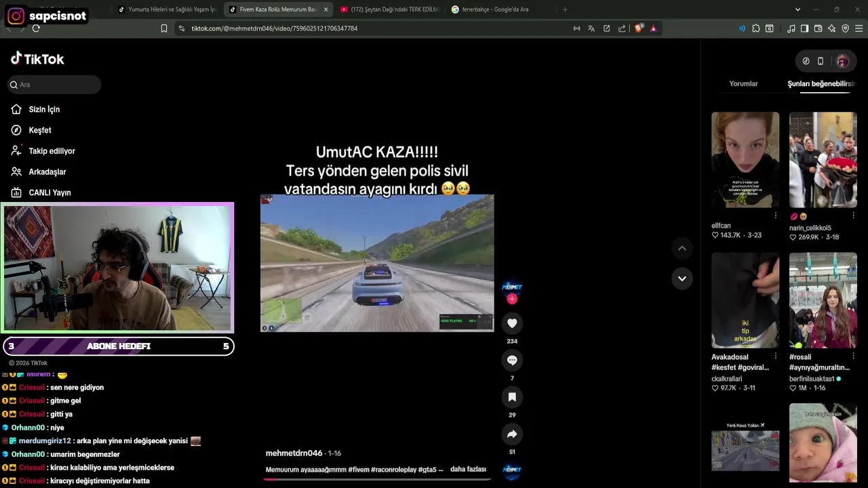
Task: Open options menu on narin_celikkol5 video card
Action: [x=853, y=216]
